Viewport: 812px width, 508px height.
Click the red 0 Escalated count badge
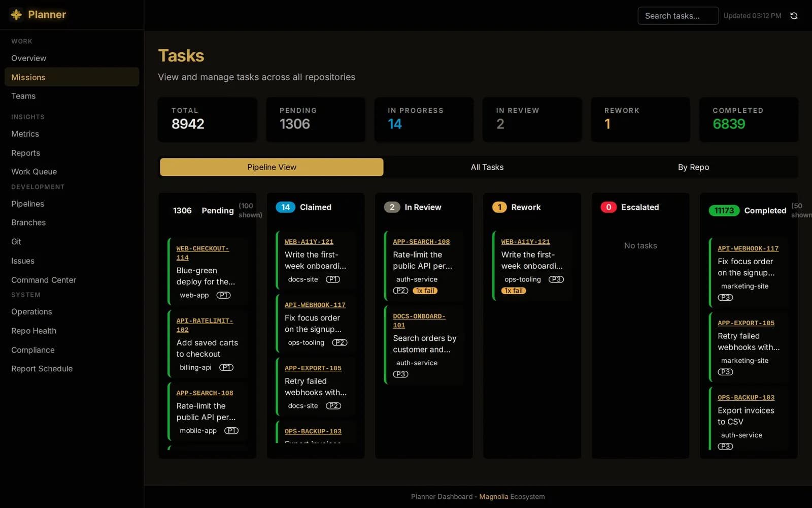click(608, 207)
